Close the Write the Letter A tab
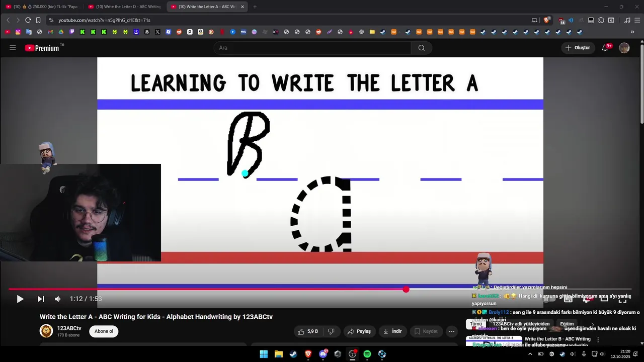 click(243, 7)
